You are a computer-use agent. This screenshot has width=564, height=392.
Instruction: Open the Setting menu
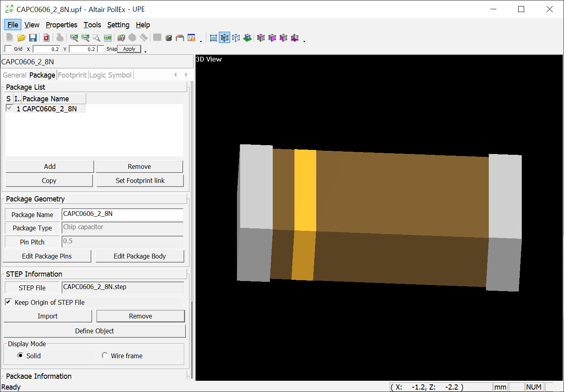118,25
